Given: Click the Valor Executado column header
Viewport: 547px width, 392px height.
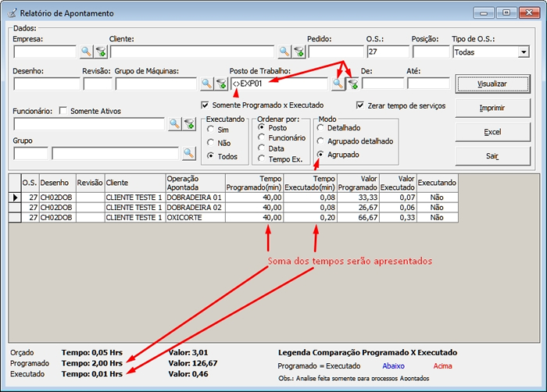Looking at the screenshot, I should coord(398,183).
